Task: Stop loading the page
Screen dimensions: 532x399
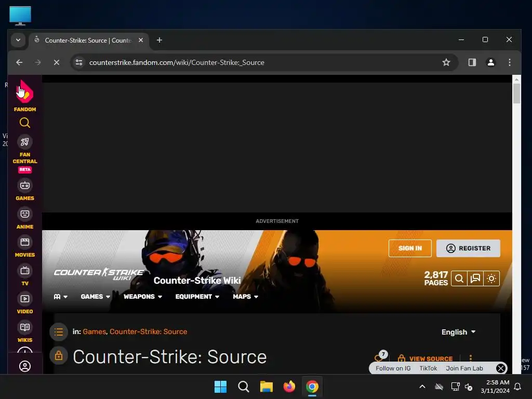Action: [x=57, y=62]
